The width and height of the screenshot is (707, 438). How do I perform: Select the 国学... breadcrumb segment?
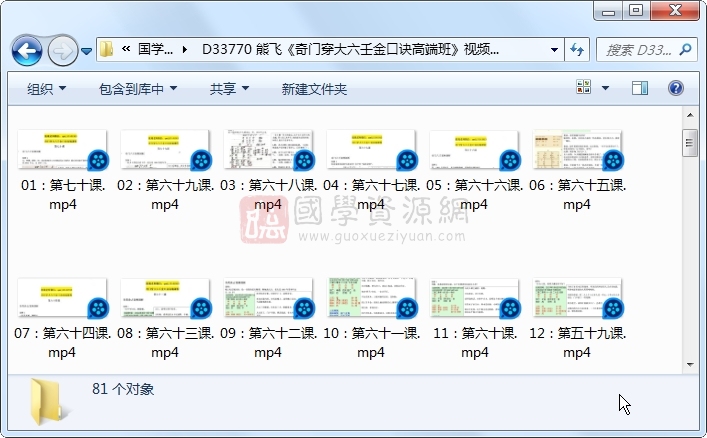coord(155,49)
